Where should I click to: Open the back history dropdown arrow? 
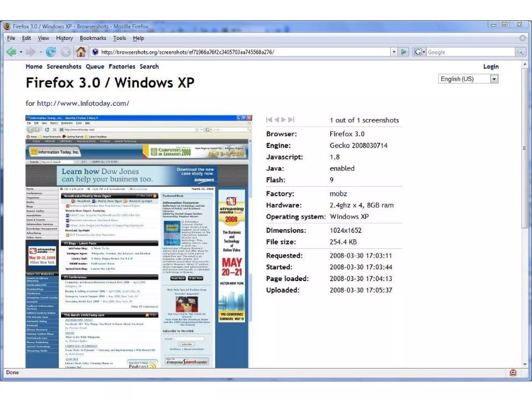[21, 52]
